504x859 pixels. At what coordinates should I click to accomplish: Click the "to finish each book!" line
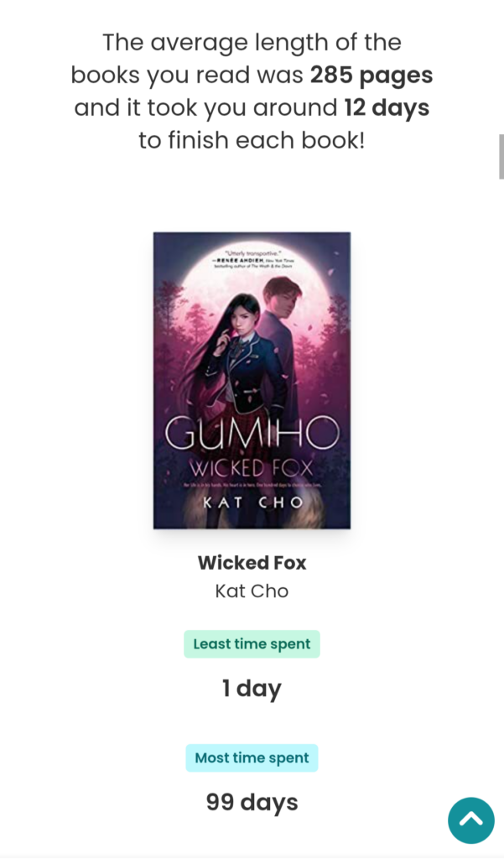[x=252, y=140]
